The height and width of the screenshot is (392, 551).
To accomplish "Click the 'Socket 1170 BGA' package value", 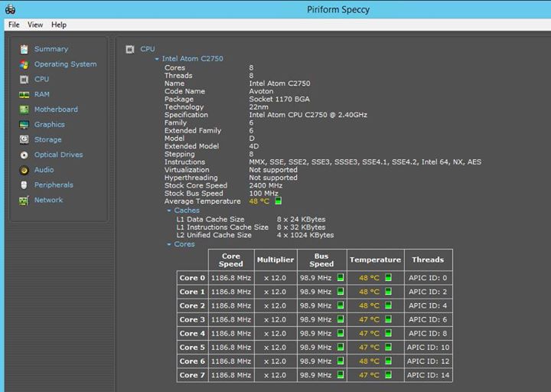I will [x=279, y=99].
